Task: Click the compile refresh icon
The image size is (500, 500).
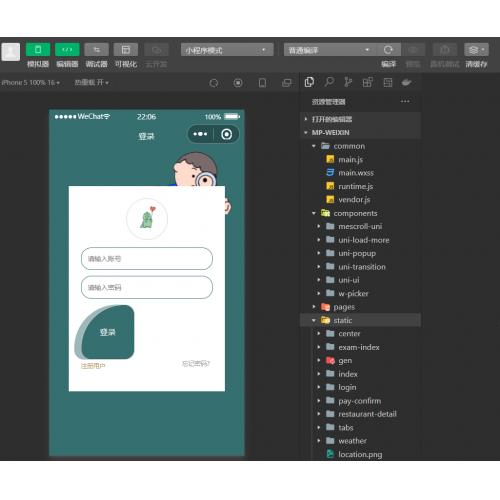Action: pyautogui.click(x=388, y=50)
